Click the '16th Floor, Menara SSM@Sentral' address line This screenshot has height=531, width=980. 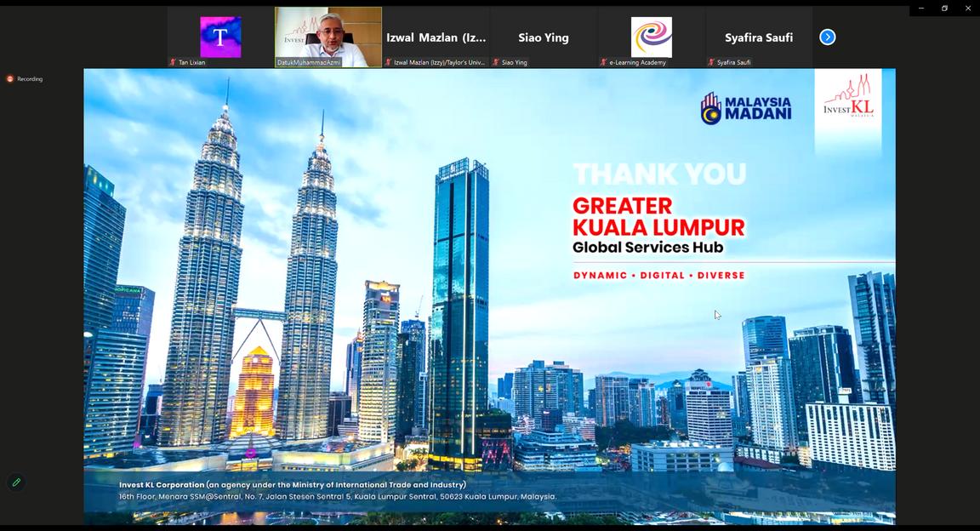pos(338,497)
